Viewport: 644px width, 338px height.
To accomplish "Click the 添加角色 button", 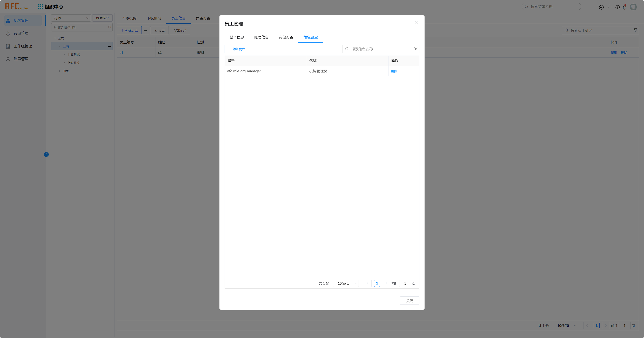I will (237, 49).
